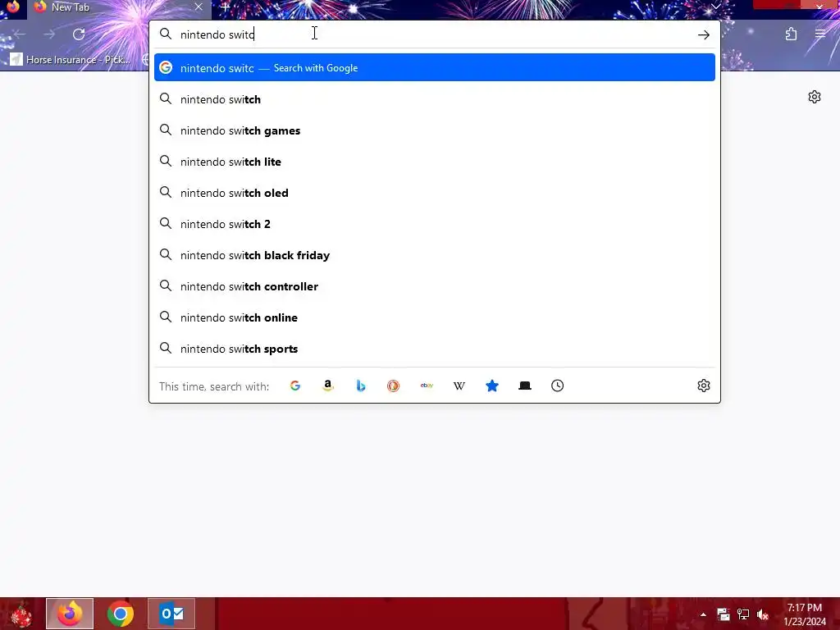Viewport: 840px width, 630px height.
Task: Search open tabs using tabs icon
Action: coord(525,386)
